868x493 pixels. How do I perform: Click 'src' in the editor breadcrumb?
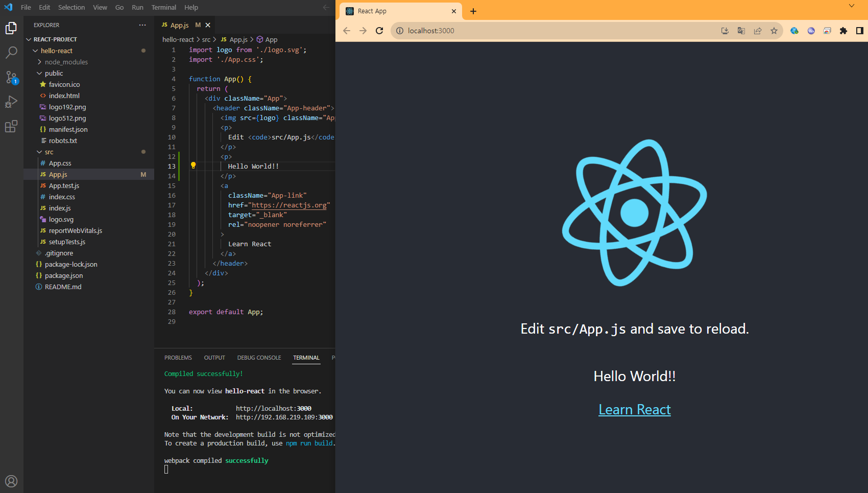tap(206, 39)
